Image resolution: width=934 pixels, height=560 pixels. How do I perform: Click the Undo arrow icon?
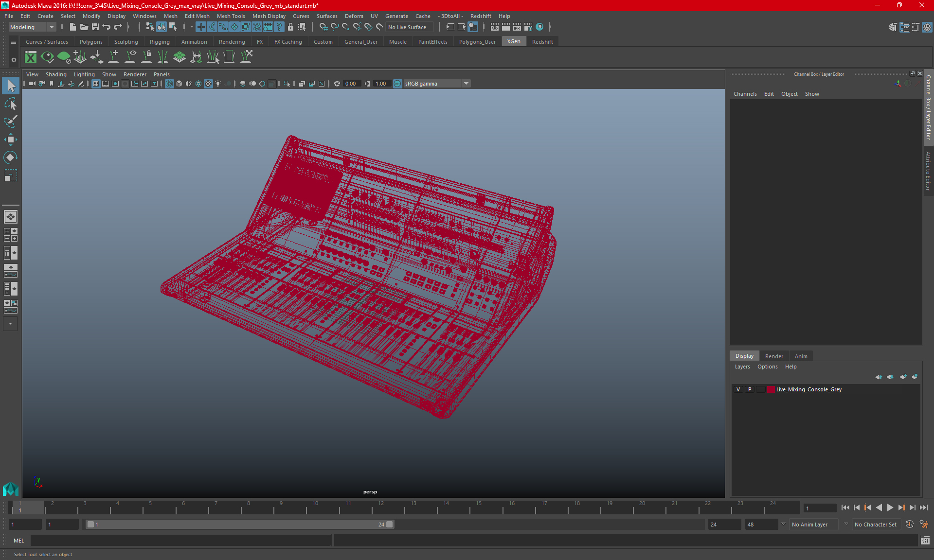(107, 27)
